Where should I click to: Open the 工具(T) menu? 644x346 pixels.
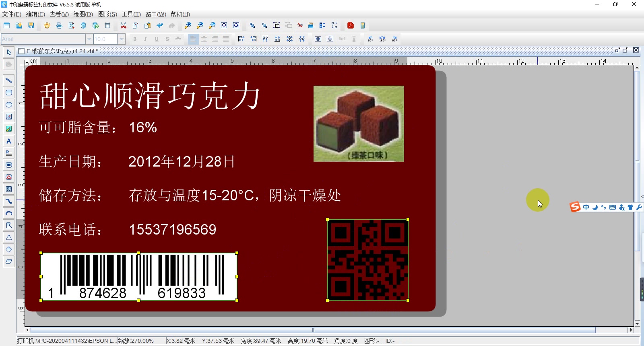[x=131, y=14]
